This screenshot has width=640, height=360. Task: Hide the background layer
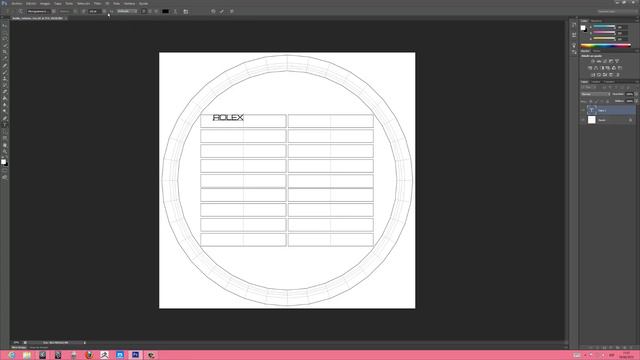(583, 120)
